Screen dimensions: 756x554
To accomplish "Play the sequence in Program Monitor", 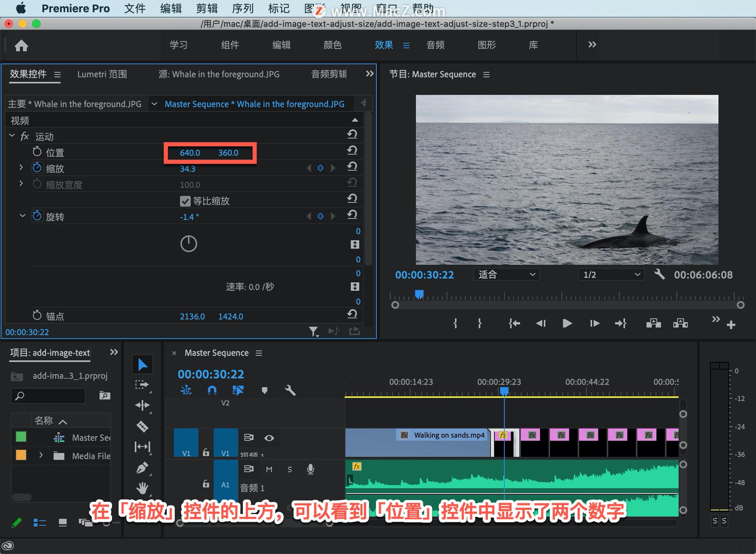I will pyautogui.click(x=567, y=323).
